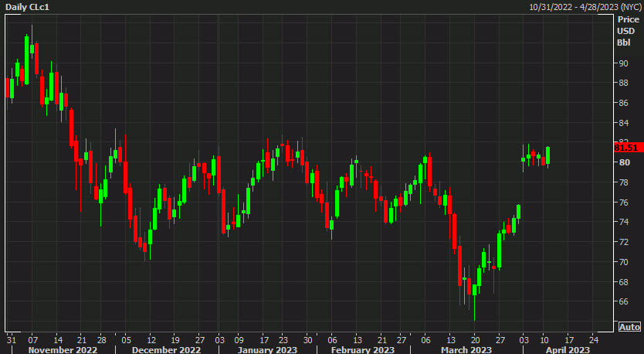Image resolution: width=644 pixels, height=354 pixels.
Task: Click the 24 date tick in April
Action: pos(594,340)
